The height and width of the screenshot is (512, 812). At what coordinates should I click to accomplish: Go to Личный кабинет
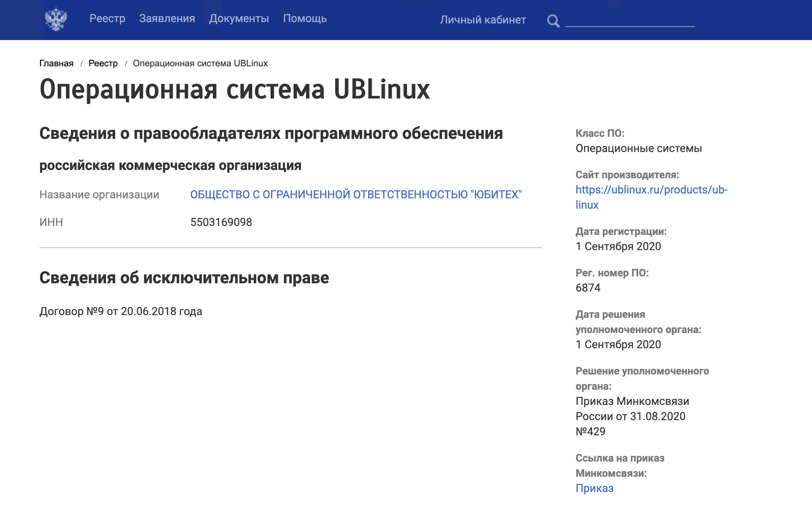tap(483, 20)
